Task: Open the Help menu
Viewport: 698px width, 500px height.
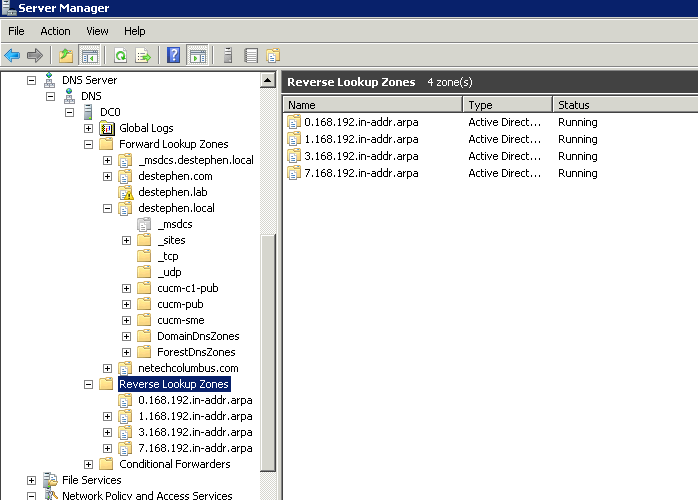Action: [134, 31]
